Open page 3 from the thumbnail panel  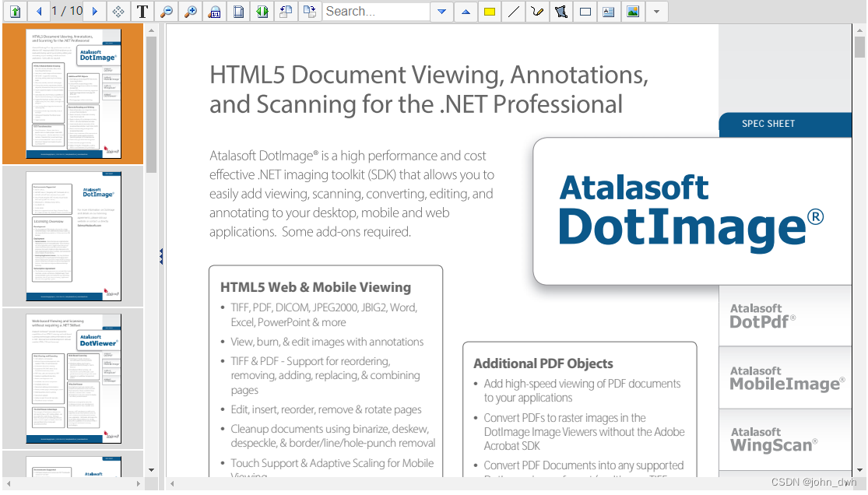tap(73, 379)
